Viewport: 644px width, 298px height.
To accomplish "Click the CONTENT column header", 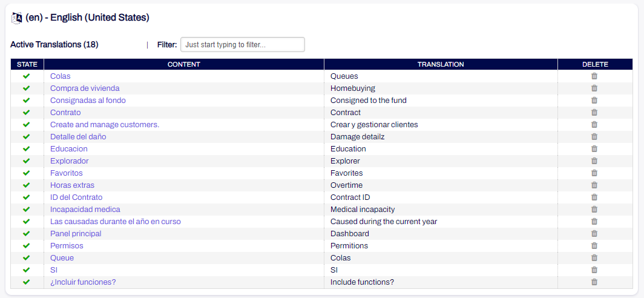I will click(184, 65).
